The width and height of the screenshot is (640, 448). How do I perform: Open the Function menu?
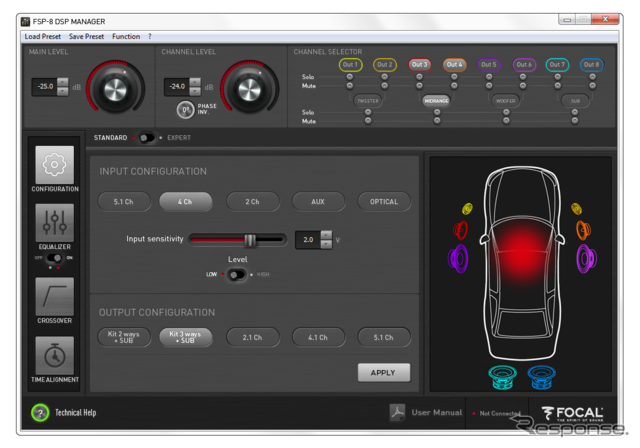126,37
